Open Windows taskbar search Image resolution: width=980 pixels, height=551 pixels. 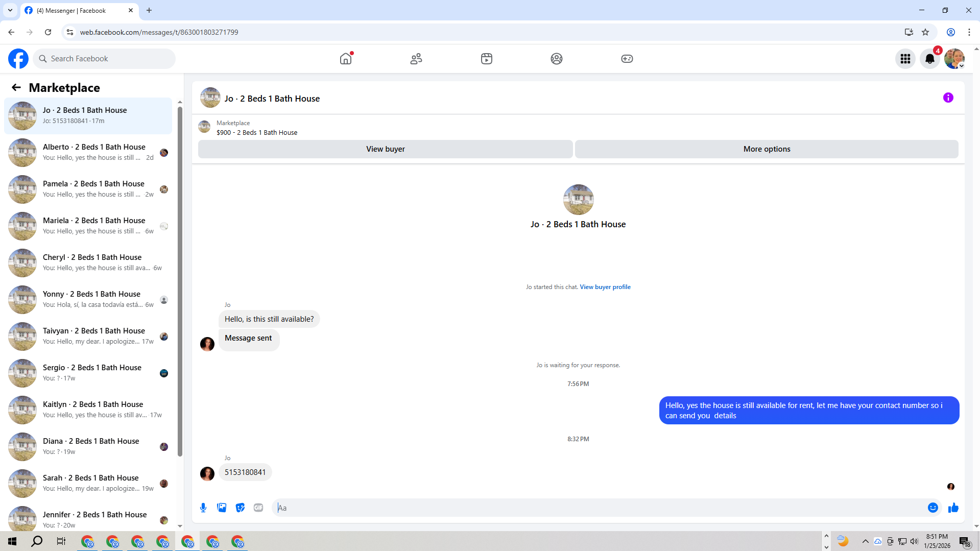click(x=37, y=541)
